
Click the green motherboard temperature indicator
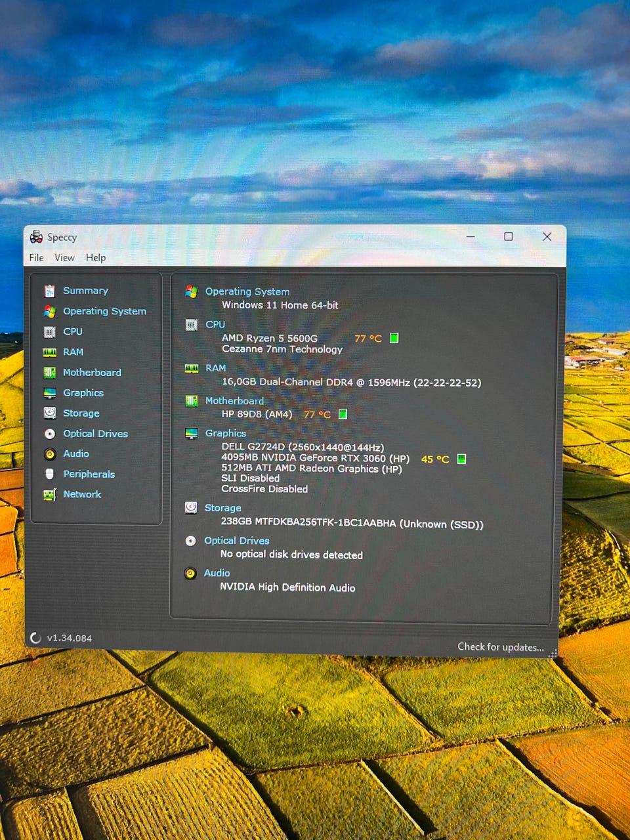(343, 414)
